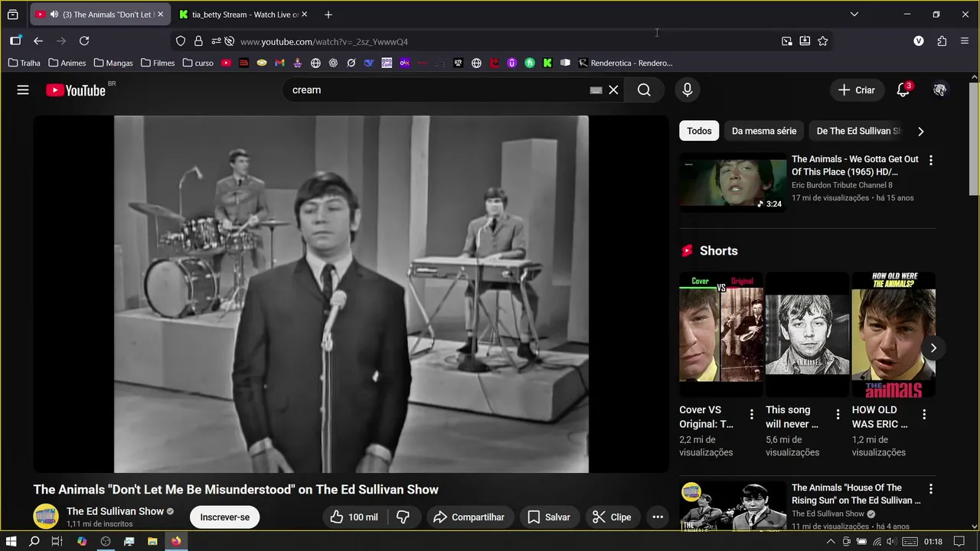Open tracking protection shield icon
The height and width of the screenshot is (551, 980).
click(181, 41)
